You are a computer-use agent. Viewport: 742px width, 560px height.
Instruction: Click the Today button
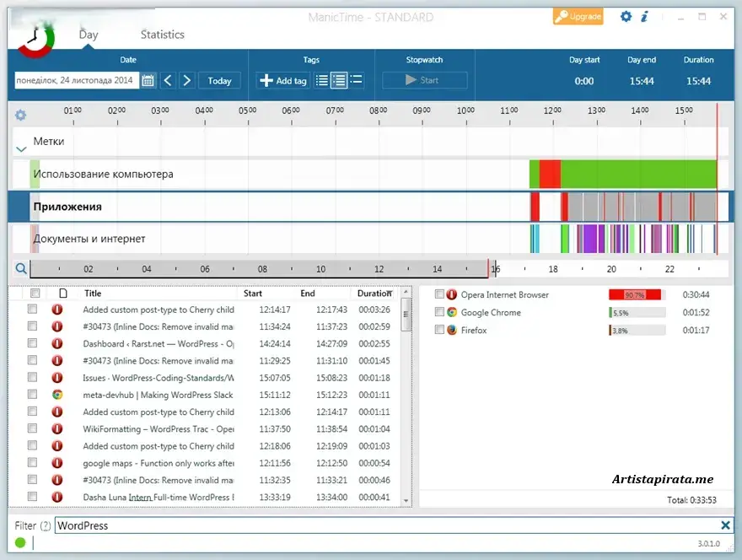coord(219,81)
